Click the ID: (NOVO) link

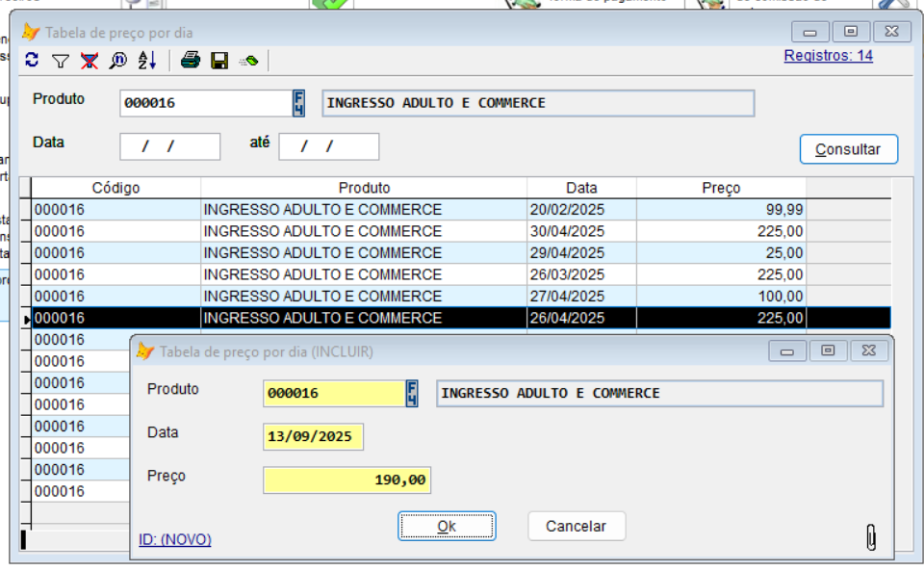175,539
